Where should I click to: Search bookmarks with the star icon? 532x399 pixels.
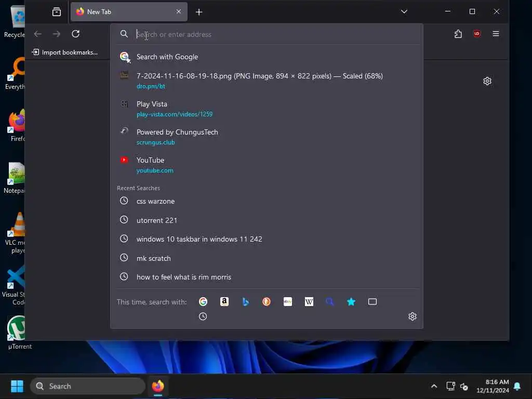[351, 302]
